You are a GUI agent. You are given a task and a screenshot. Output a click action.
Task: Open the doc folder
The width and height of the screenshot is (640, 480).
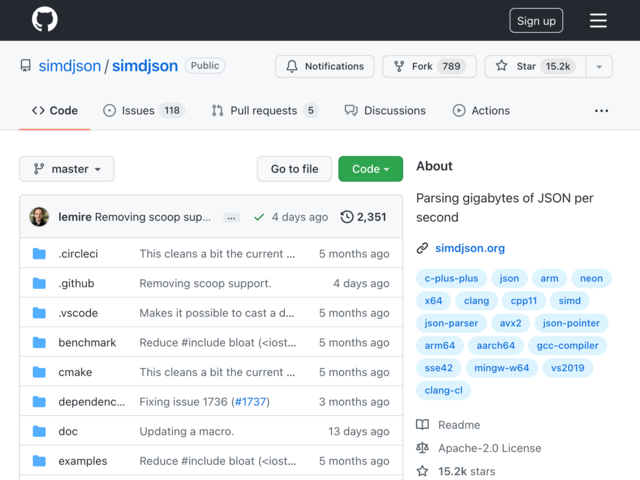[x=68, y=431]
